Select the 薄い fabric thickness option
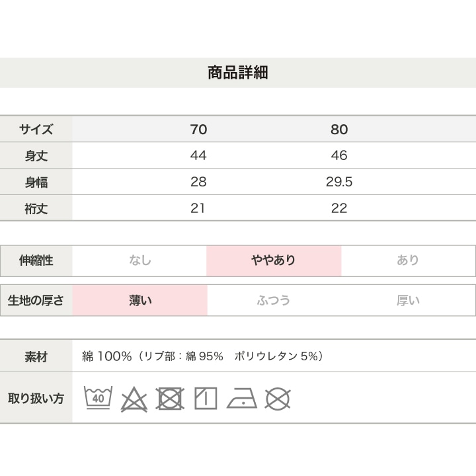The height and width of the screenshot is (476, 476). [140, 301]
